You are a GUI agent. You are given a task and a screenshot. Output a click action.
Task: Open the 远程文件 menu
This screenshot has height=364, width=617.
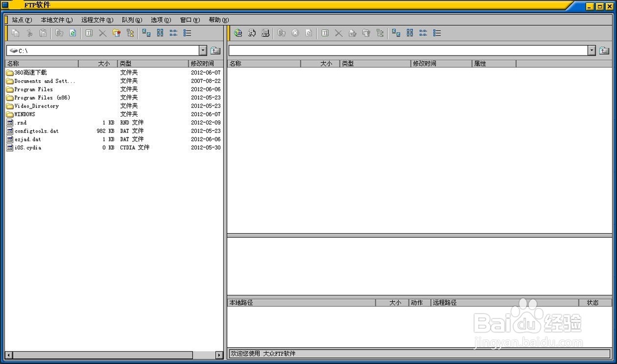[97, 20]
